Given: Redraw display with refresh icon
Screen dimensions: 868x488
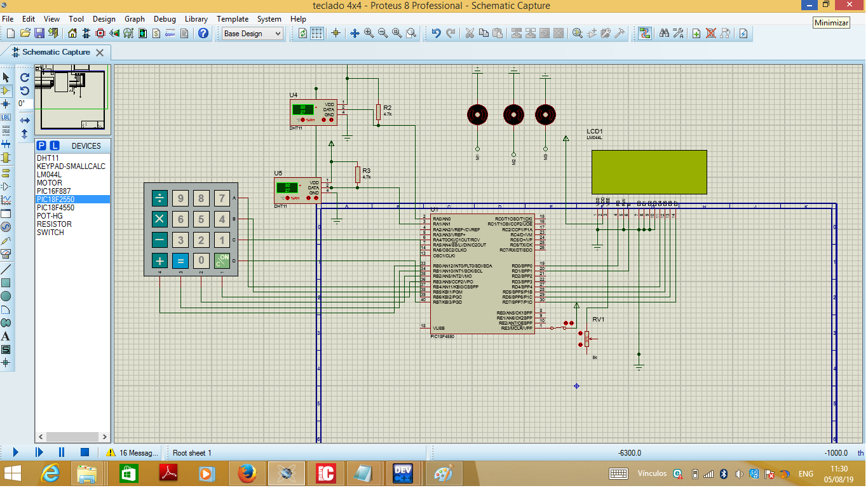Looking at the screenshot, I should pos(302,33).
